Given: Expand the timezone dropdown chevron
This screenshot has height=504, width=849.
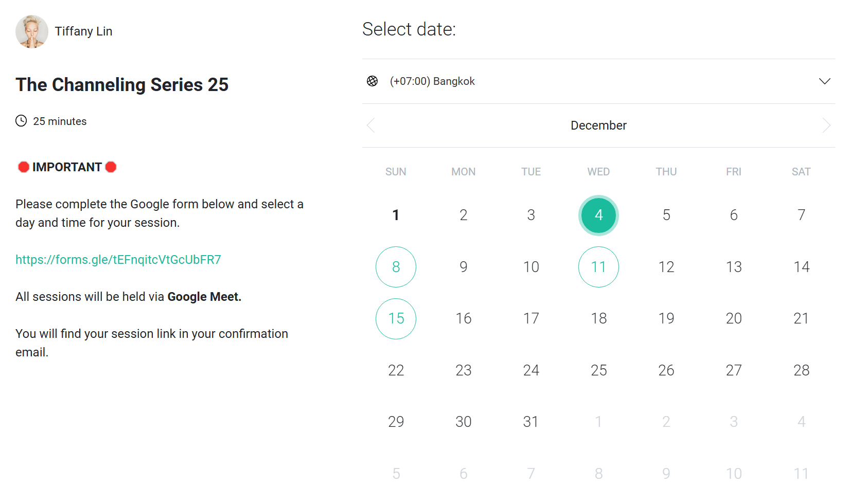Looking at the screenshot, I should 824,81.
